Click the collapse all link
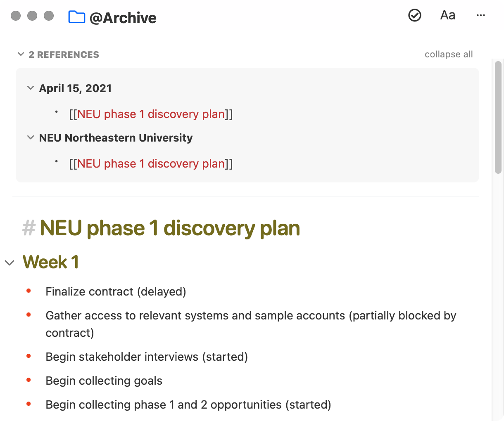The height and width of the screenshot is (421, 504). click(x=449, y=54)
